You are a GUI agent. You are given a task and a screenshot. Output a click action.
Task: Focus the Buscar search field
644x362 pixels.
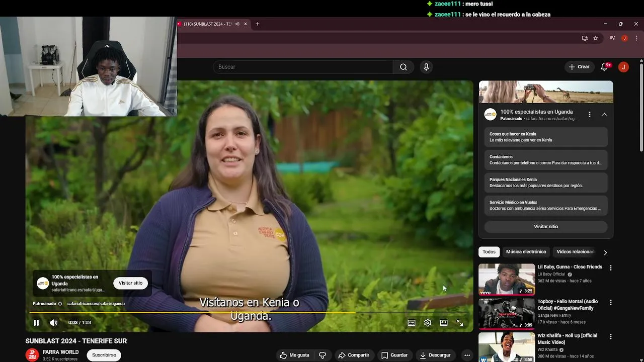[x=303, y=67]
